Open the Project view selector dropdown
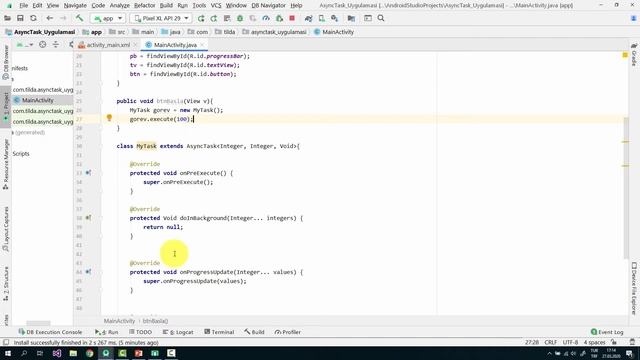This screenshot has height=360, width=640. tap(25, 44)
